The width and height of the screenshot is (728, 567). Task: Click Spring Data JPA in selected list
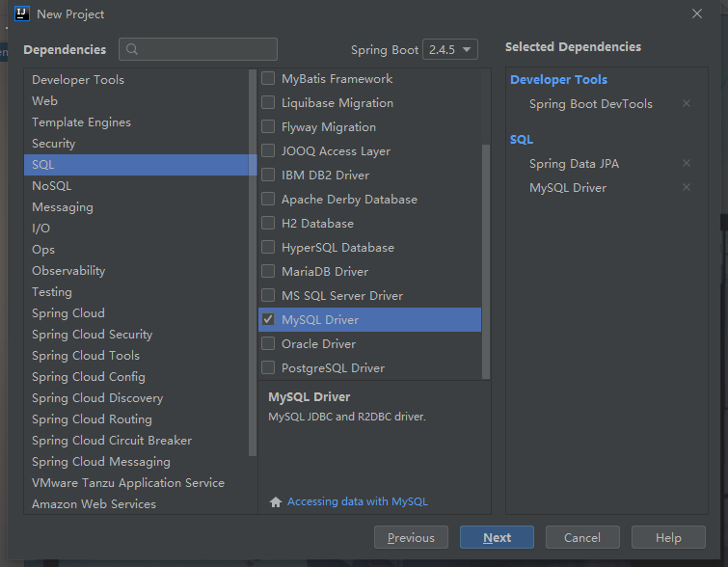pos(574,164)
